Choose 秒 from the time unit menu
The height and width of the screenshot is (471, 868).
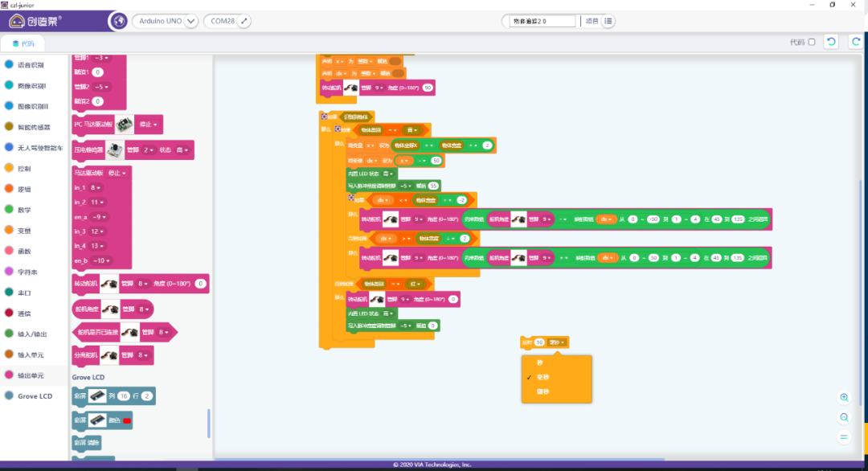click(x=540, y=362)
